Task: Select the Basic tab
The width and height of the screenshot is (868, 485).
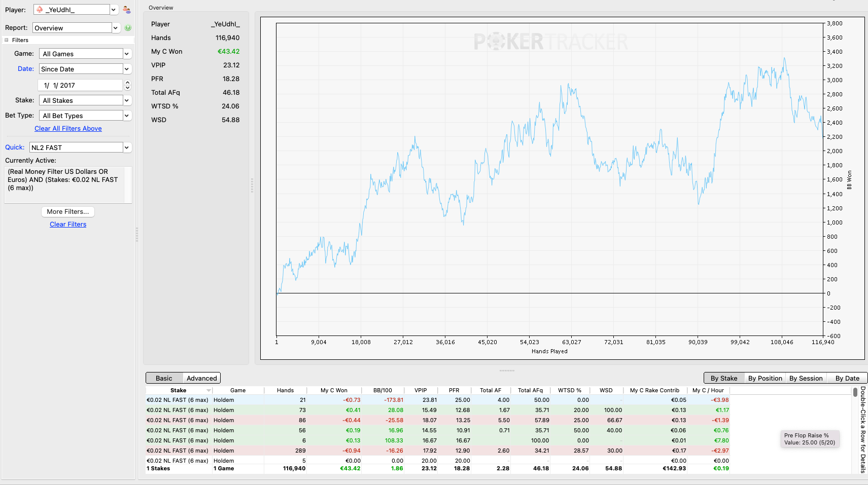Action: tap(164, 378)
